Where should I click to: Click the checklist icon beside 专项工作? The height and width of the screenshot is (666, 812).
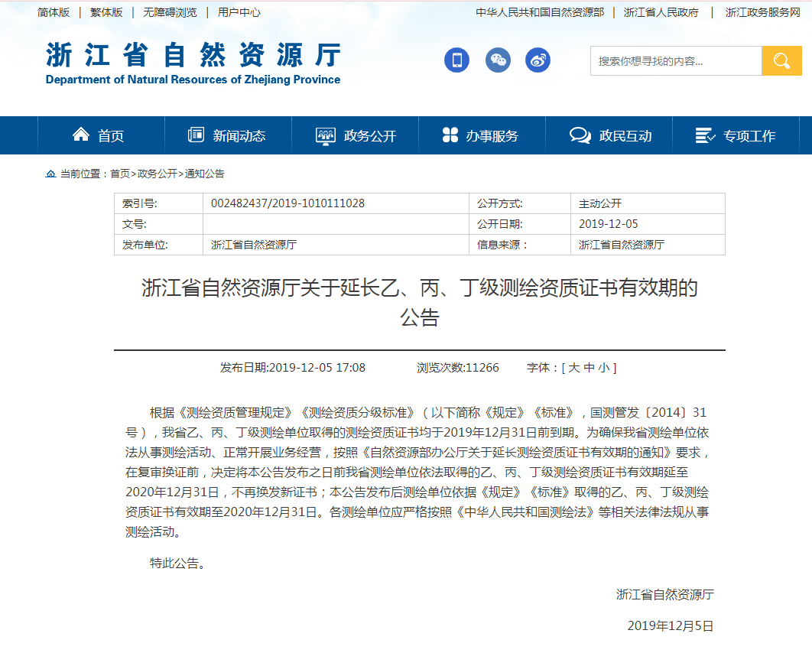pos(705,135)
